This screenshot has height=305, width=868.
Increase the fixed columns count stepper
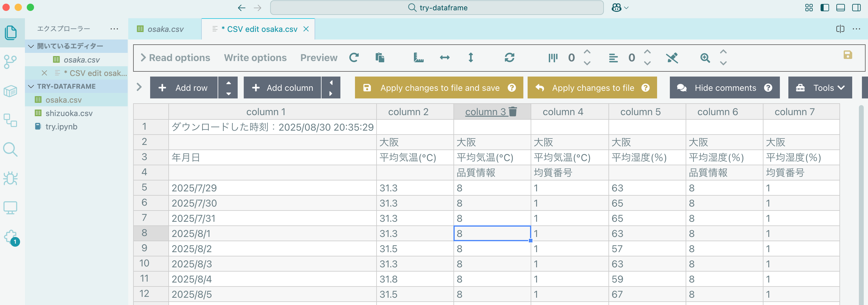point(647,52)
